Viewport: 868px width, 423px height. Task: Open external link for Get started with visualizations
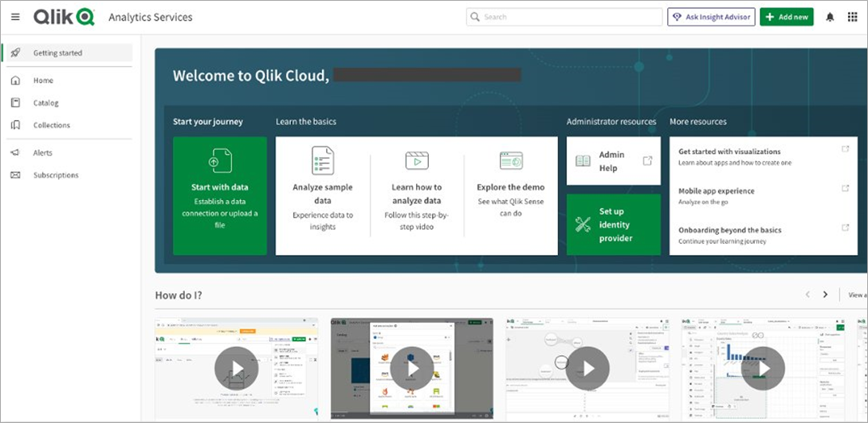coord(846,149)
